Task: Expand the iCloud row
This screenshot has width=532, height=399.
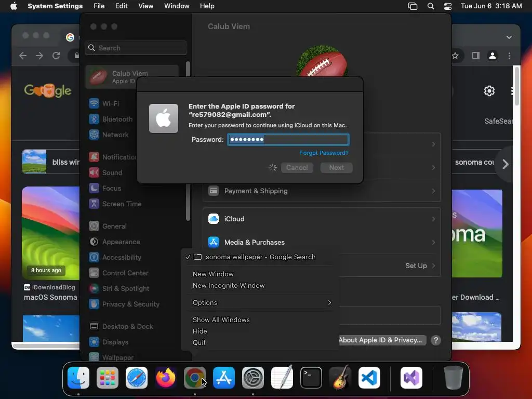Action: click(322, 219)
